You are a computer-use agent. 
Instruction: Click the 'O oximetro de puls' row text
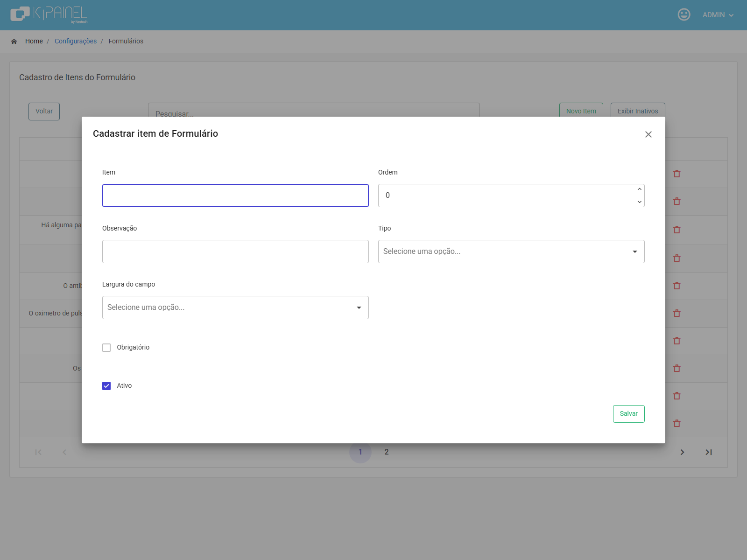point(55,313)
